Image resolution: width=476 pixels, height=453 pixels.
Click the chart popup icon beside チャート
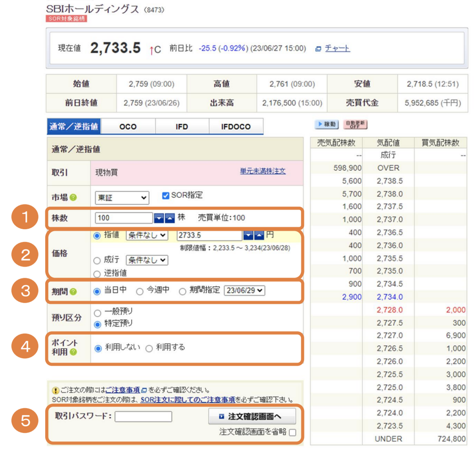click(x=318, y=49)
